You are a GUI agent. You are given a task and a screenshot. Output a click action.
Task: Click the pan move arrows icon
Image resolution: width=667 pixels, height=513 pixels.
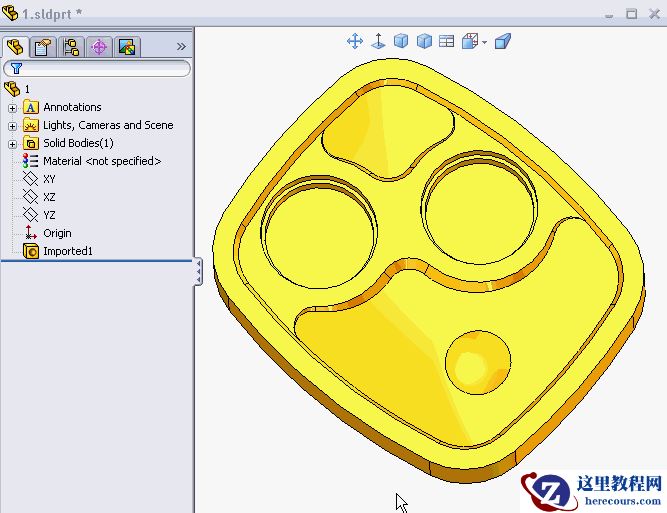(354, 41)
